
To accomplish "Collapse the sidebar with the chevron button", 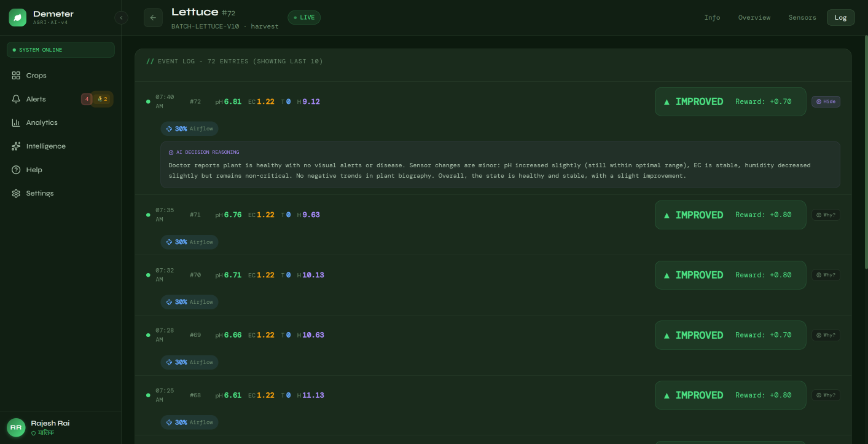I will pyautogui.click(x=121, y=18).
